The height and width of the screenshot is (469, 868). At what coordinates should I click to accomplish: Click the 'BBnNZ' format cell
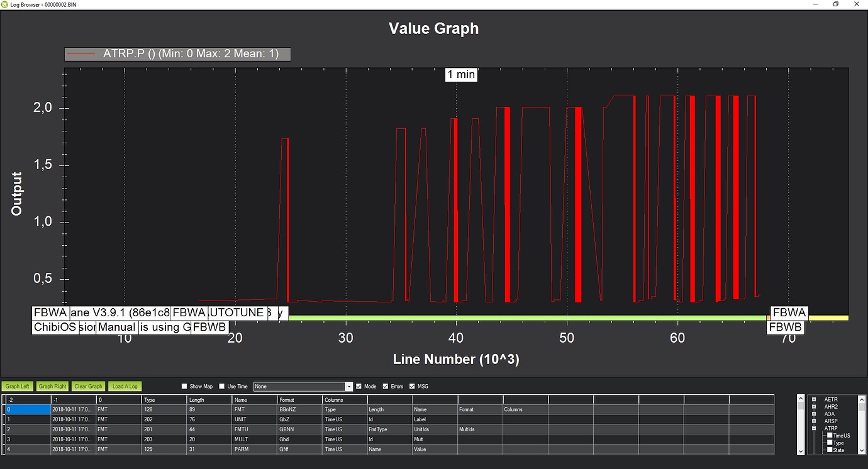[299, 409]
